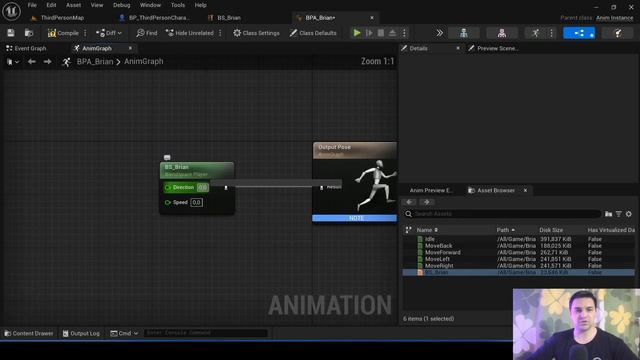Stop the play session
Screen dimensions: 640x360
click(380, 33)
